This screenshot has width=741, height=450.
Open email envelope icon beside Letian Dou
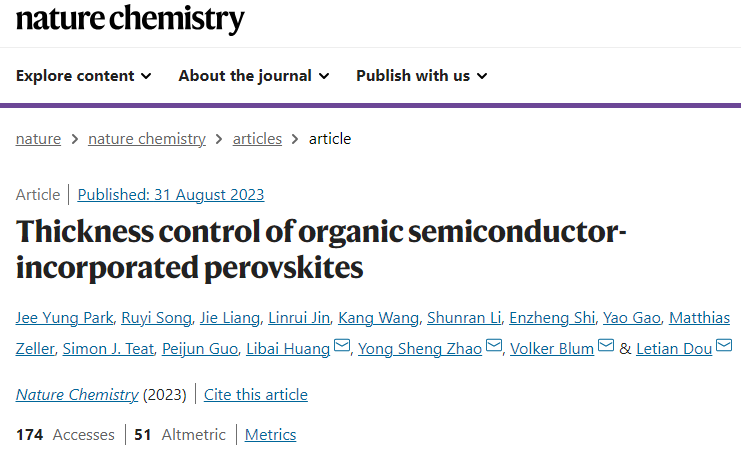pyautogui.click(x=724, y=346)
